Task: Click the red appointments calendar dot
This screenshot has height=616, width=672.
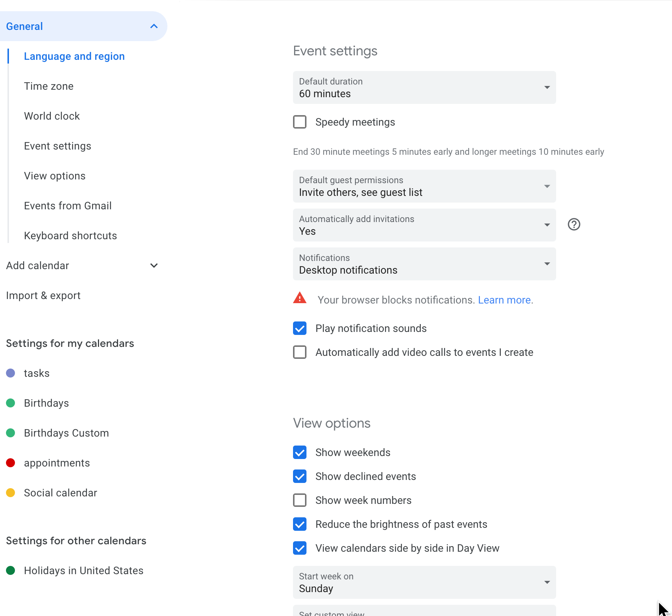Action: (x=11, y=463)
